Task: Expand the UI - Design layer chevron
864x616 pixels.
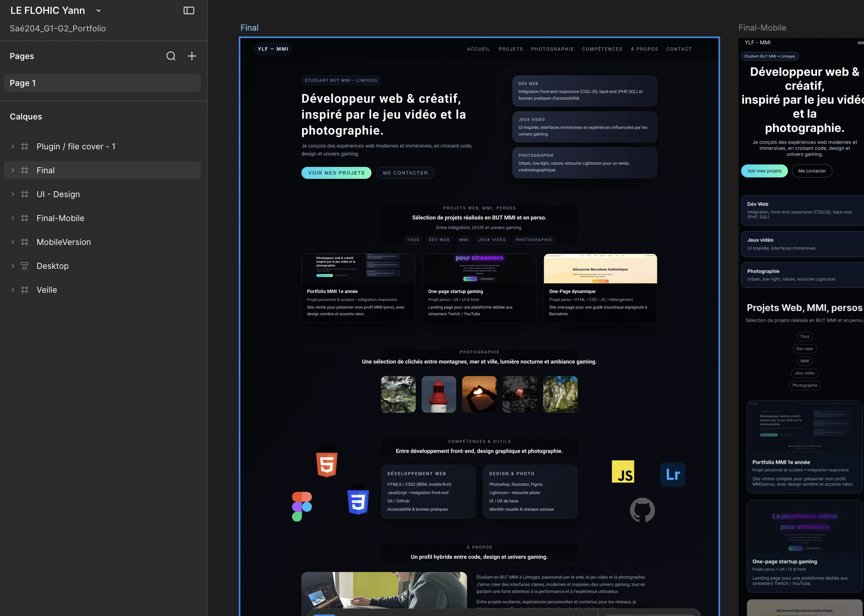Action: (x=13, y=194)
